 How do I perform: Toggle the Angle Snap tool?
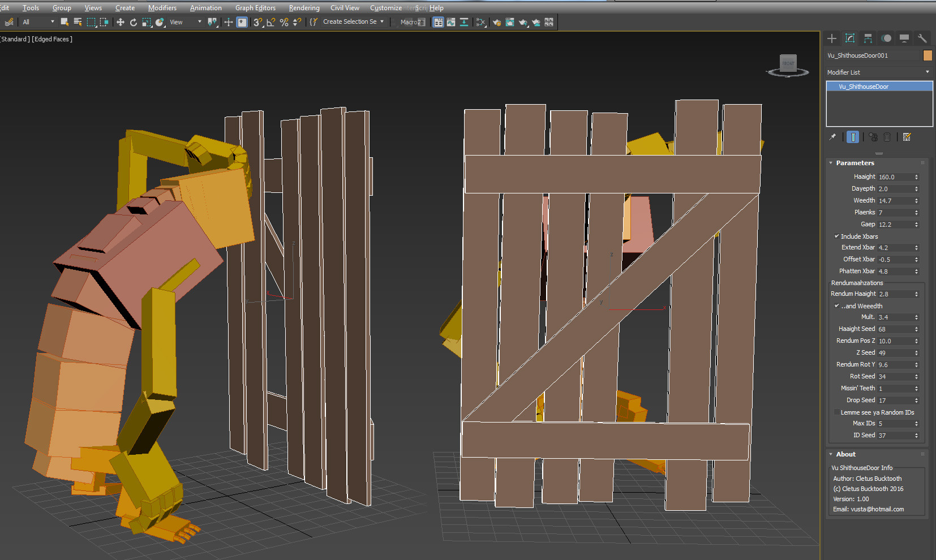(x=271, y=22)
